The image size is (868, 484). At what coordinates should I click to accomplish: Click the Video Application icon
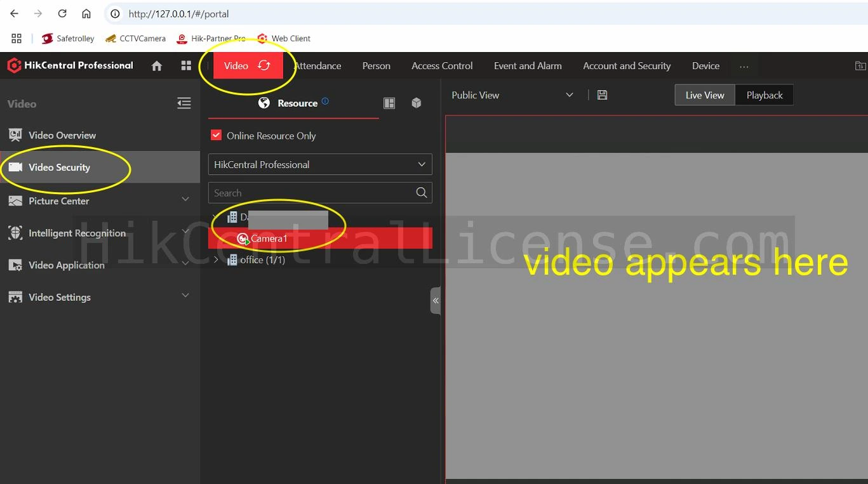[x=15, y=265]
